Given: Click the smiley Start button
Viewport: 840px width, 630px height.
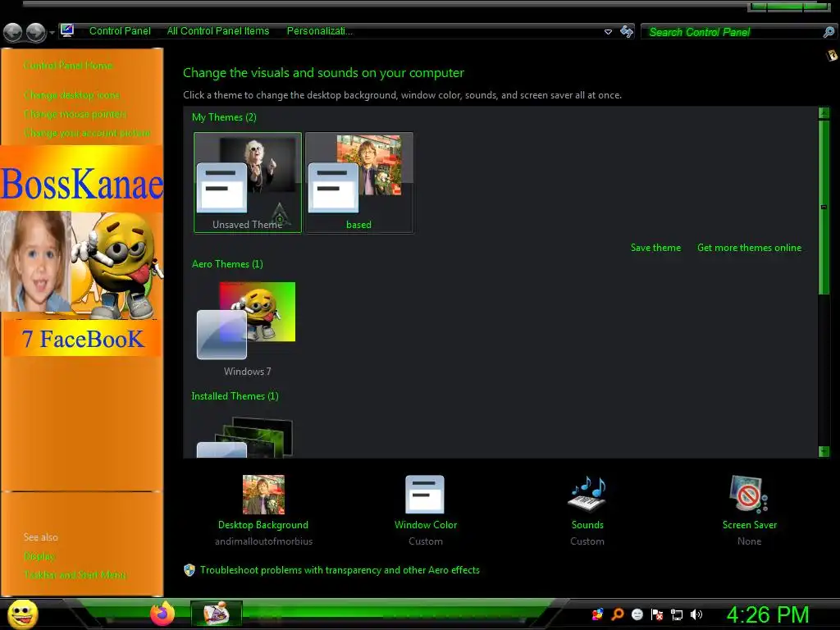Looking at the screenshot, I should click(x=23, y=614).
